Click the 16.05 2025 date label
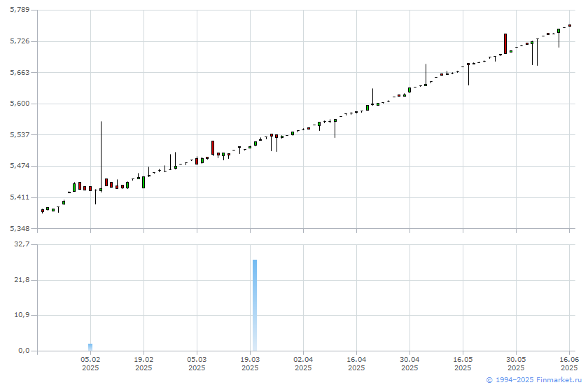588x385 pixels. click(463, 363)
